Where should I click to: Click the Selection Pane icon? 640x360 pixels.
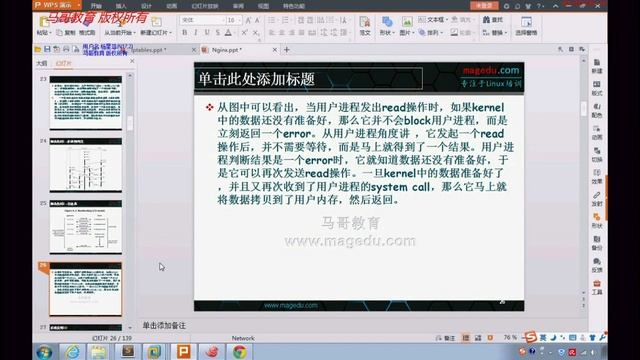pos(526,22)
